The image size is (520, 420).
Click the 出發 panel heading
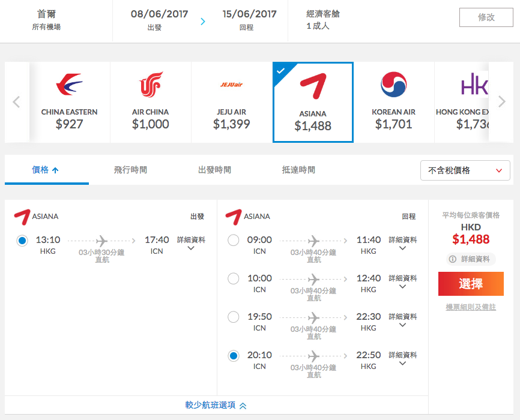click(x=198, y=217)
